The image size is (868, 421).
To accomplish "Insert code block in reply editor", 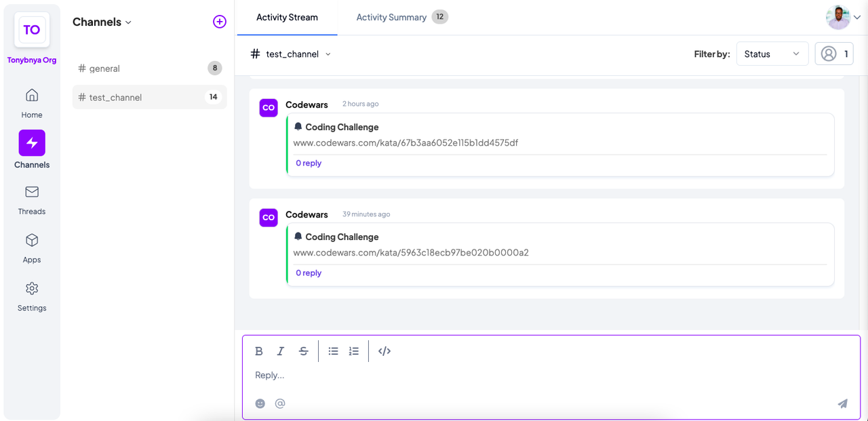I will 384,351.
